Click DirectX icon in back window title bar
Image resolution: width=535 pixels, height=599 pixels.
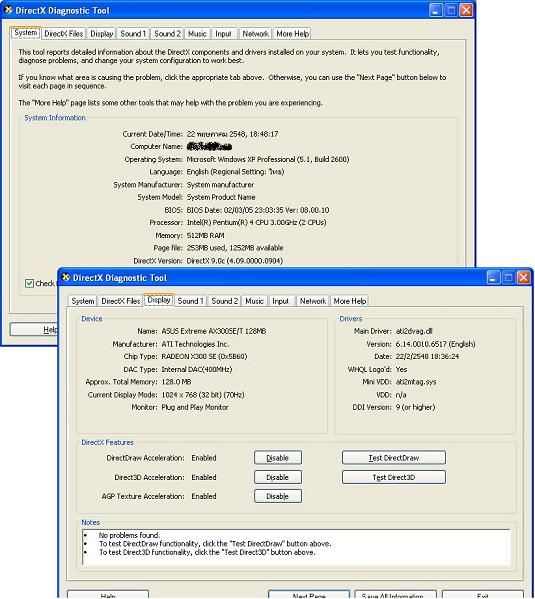pyautogui.click(x=8, y=10)
